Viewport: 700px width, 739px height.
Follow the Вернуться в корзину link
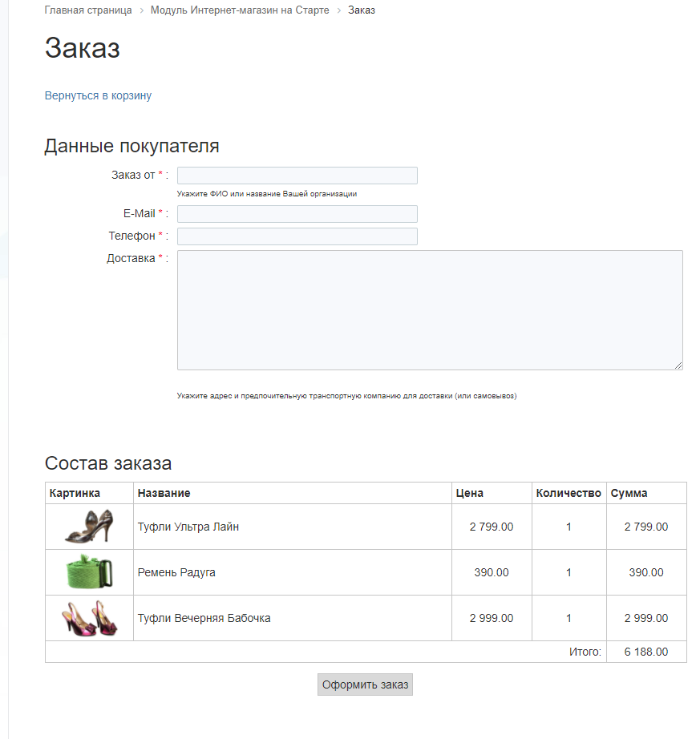point(98,95)
